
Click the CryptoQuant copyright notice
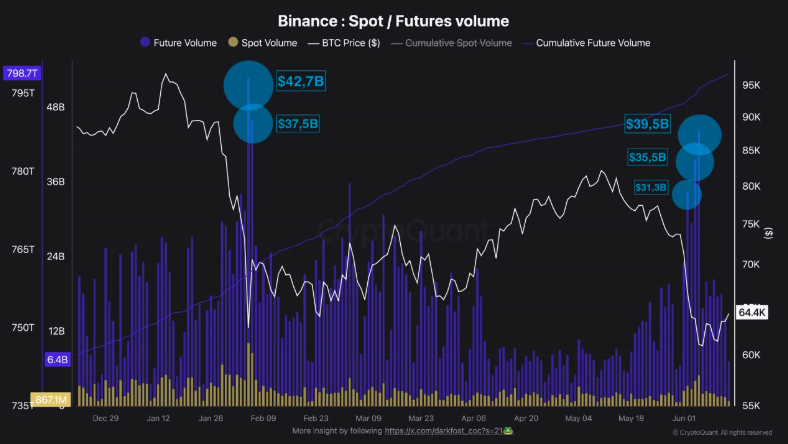coord(722,432)
